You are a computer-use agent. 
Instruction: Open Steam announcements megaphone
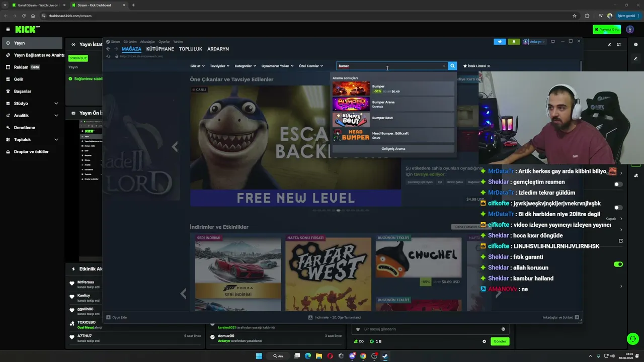(500, 42)
